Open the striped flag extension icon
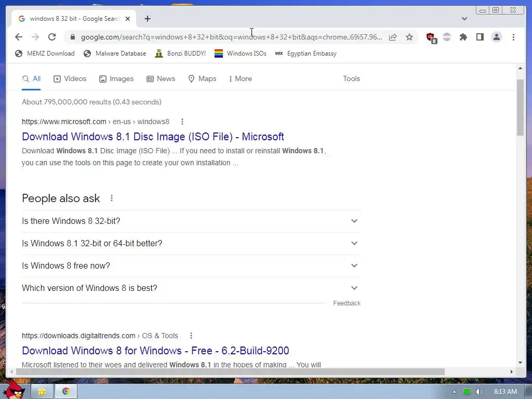532x399 pixels. tap(447, 37)
